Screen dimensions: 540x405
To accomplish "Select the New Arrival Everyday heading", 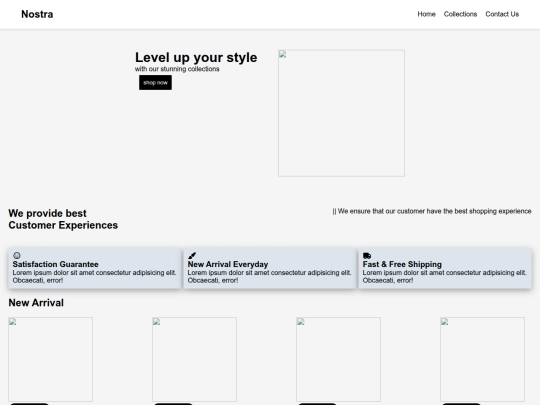I will point(228,264).
